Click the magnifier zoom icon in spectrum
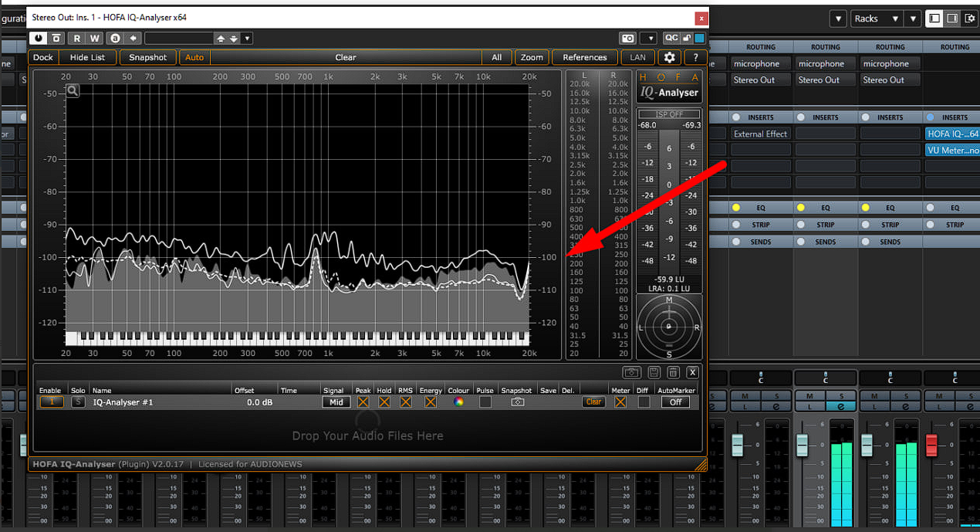 tap(73, 91)
